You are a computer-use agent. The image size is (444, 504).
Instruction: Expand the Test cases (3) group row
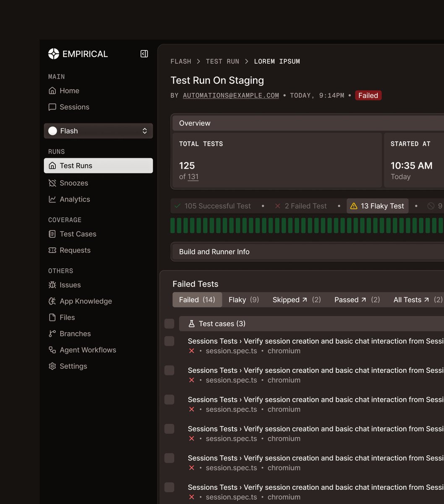point(311,323)
